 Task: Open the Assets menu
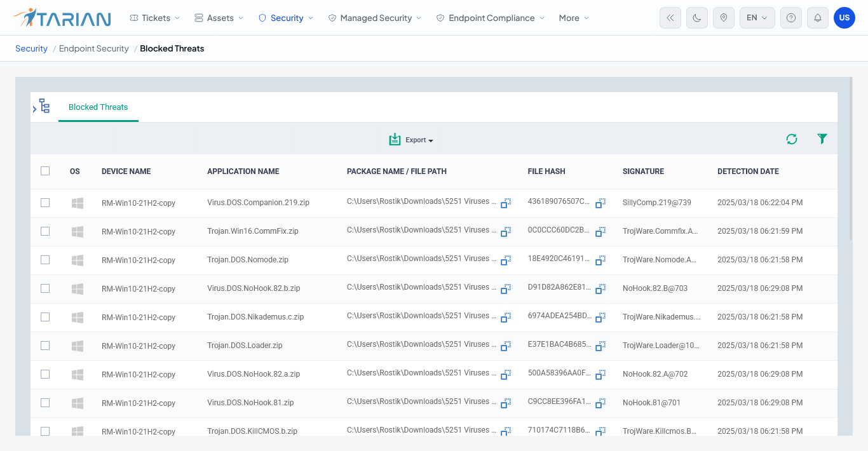coord(219,18)
